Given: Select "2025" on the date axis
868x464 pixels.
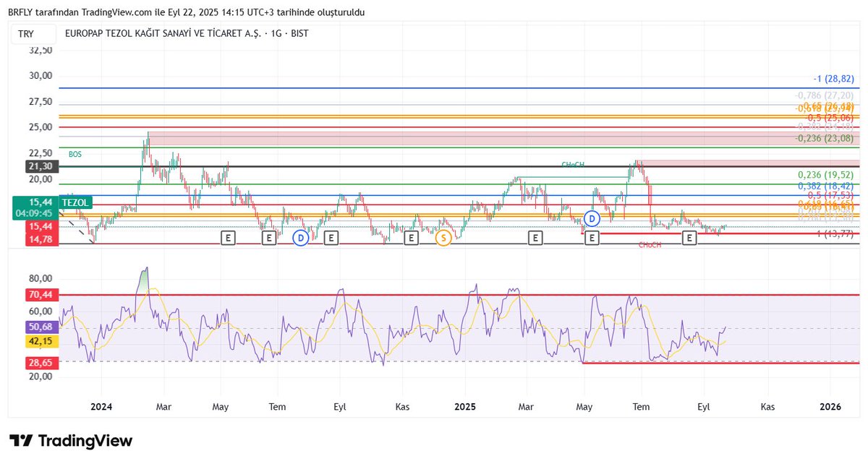Looking at the screenshot, I should pyautogui.click(x=464, y=407).
